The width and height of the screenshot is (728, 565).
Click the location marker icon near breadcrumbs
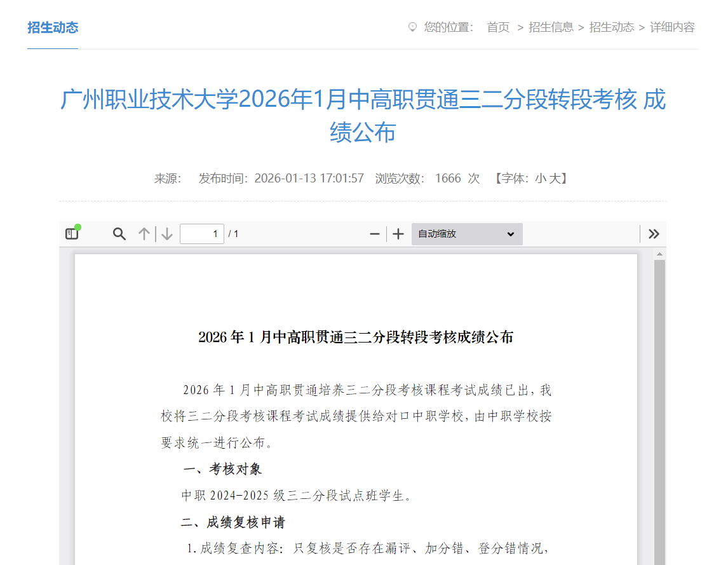coord(413,27)
